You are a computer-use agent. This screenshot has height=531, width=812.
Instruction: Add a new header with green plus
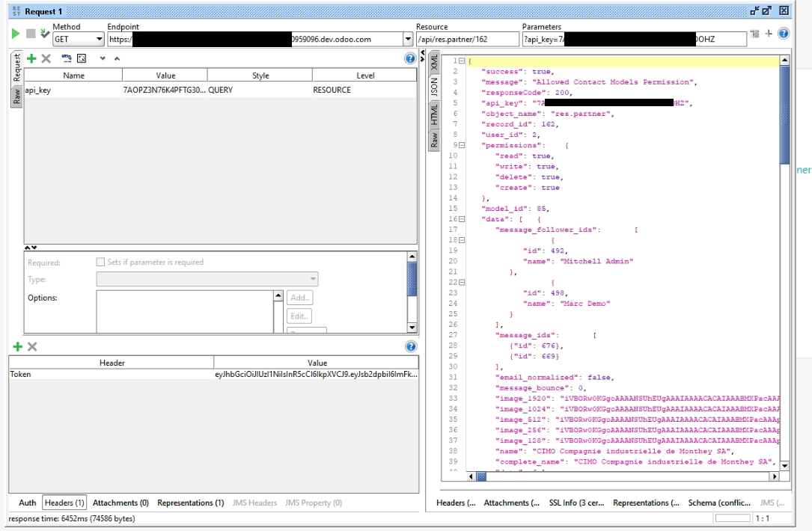[x=18, y=346]
